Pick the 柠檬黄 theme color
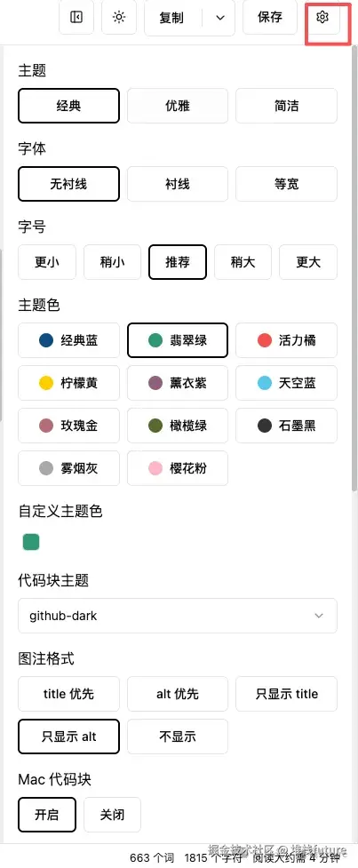 tap(68, 383)
